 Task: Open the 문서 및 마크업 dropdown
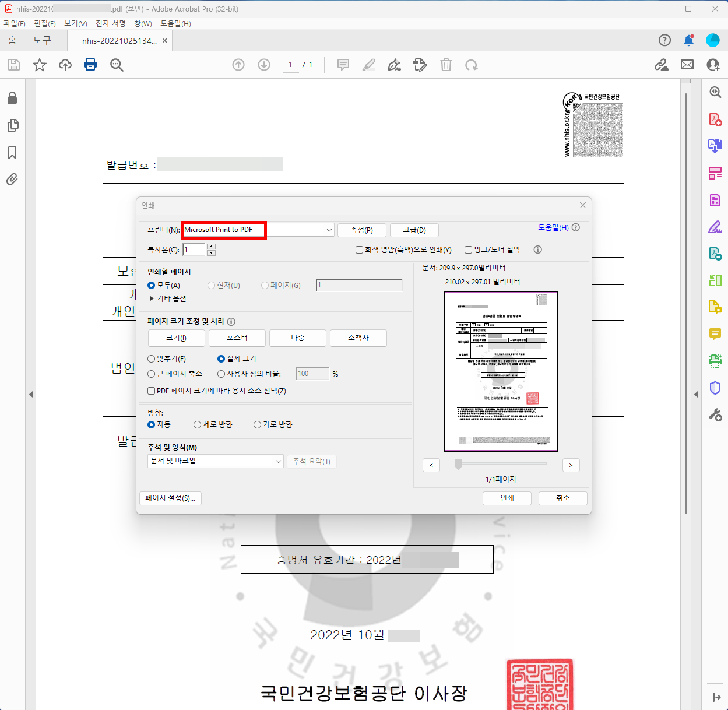tap(216, 461)
